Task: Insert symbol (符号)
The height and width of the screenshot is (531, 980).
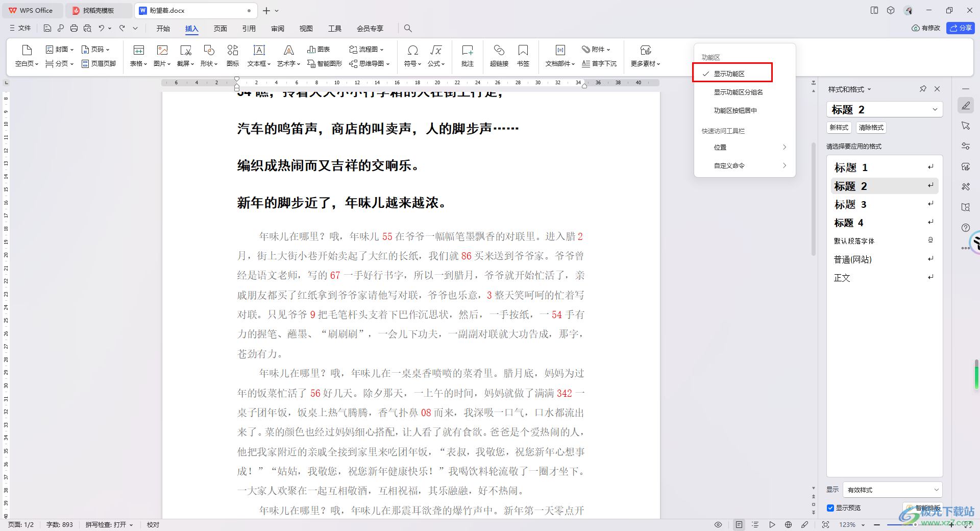Action: (x=412, y=56)
